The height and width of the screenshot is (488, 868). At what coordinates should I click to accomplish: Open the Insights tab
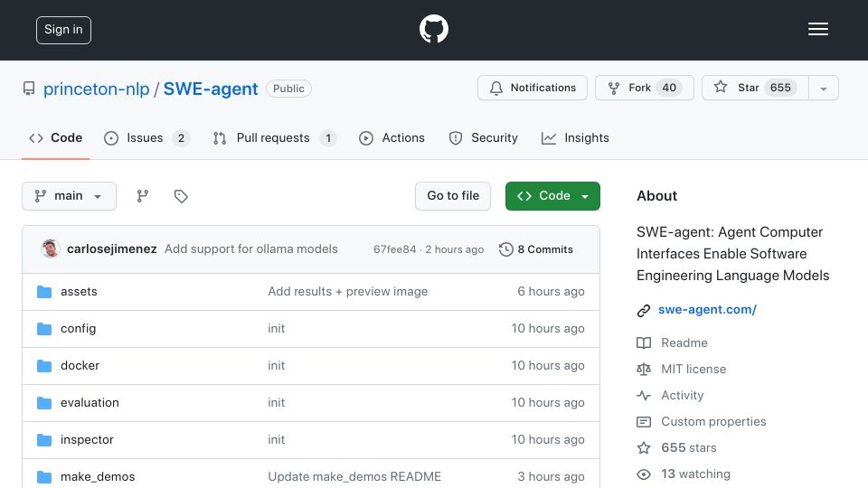575,137
